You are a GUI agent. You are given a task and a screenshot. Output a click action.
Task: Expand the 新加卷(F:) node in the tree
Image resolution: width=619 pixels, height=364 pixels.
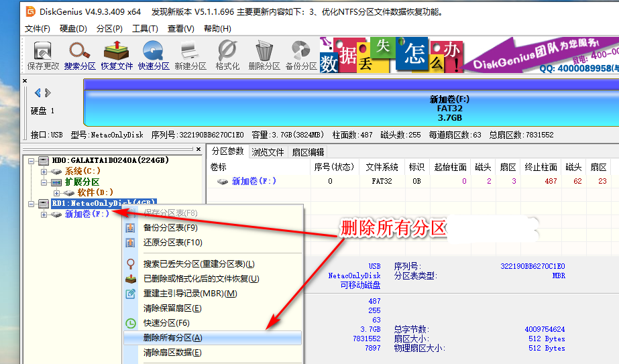click(x=44, y=215)
